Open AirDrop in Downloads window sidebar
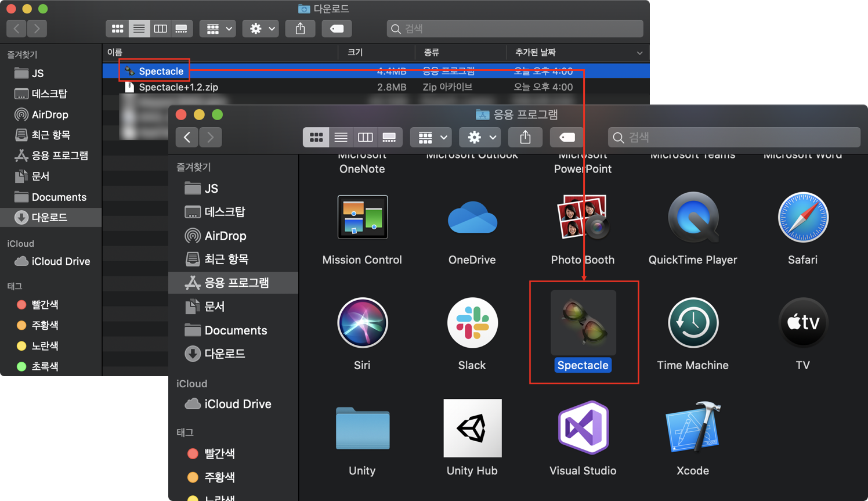 click(51, 114)
